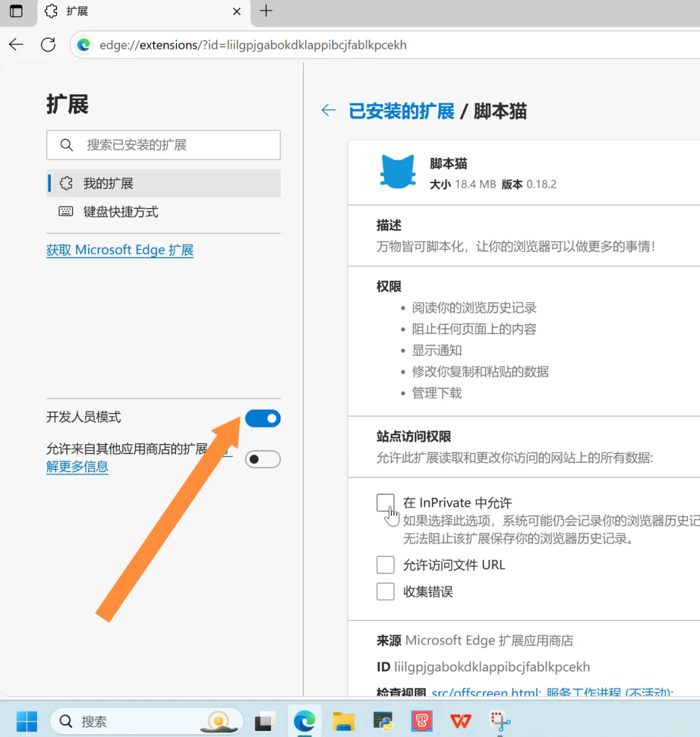The width and height of the screenshot is (700, 737).
Task: Click the browser back navigation arrow
Action: pyautogui.click(x=16, y=45)
